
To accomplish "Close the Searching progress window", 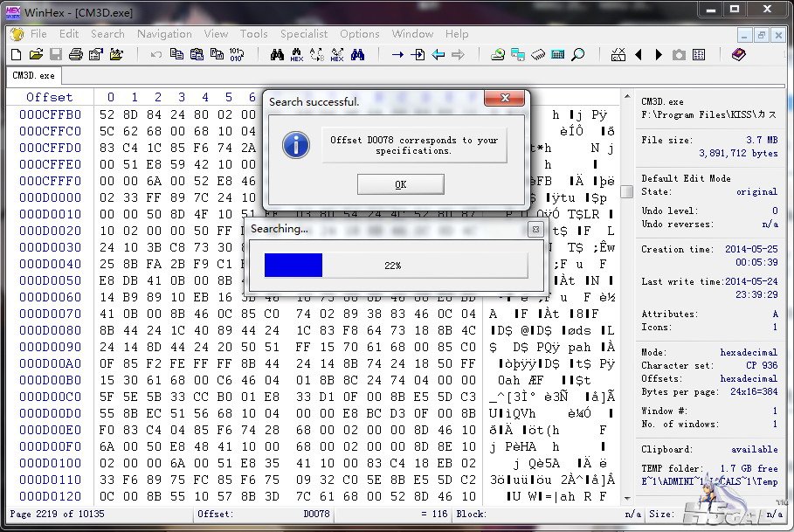I will (x=535, y=230).
